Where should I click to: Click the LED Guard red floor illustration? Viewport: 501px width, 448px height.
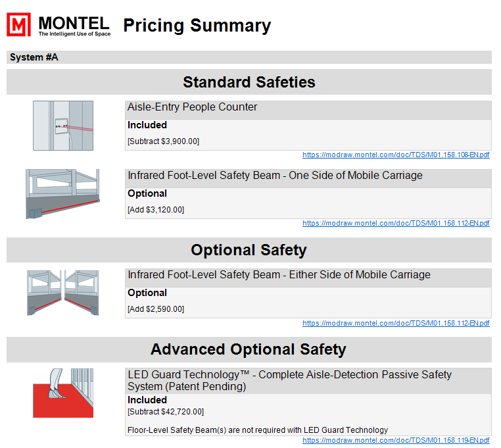pos(63,393)
